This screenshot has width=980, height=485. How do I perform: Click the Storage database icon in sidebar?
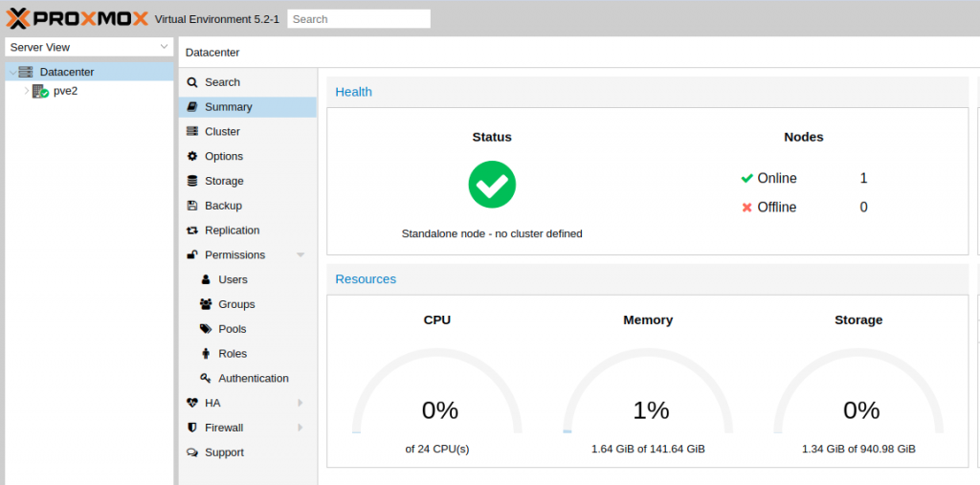pyautogui.click(x=192, y=181)
